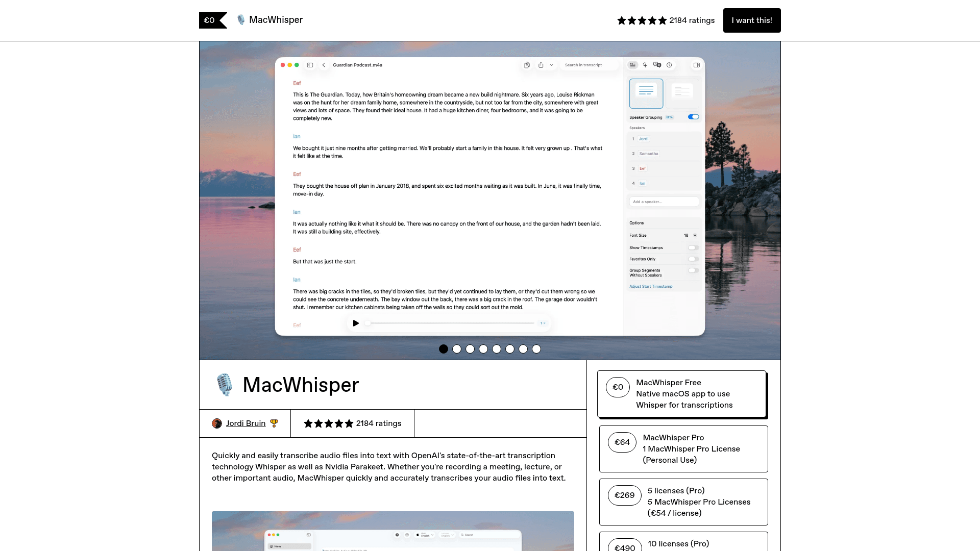980x551 pixels.
Task: Select the second carousel dot
Action: tap(457, 349)
